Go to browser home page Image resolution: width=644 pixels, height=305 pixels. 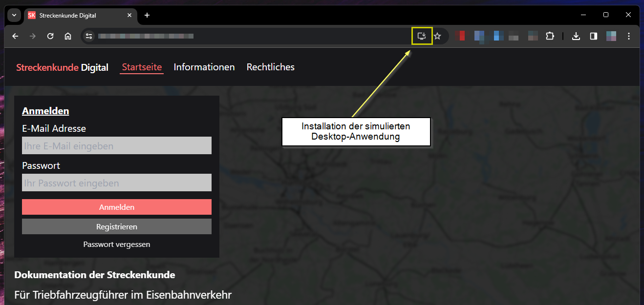(68, 36)
